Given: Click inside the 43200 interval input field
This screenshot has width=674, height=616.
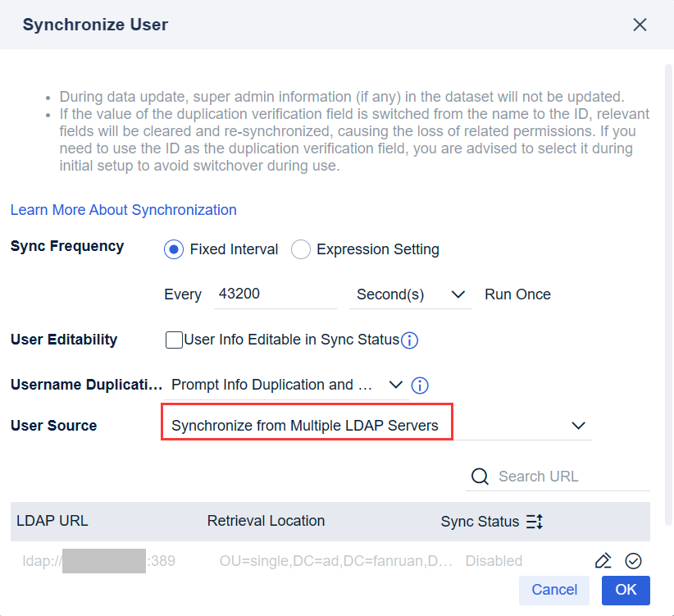Looking at the screenshot, I should click(275, 294).
